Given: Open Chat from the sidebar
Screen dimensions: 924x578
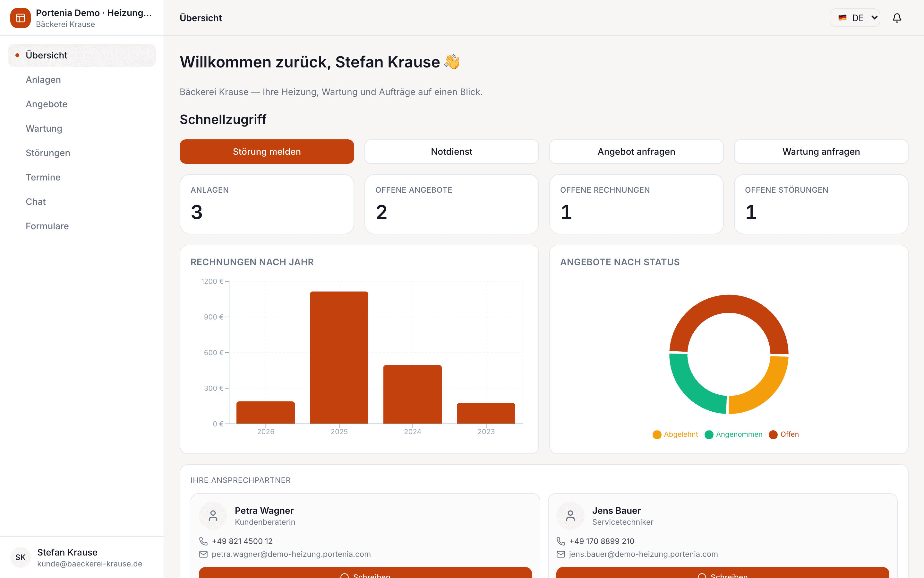Looking at the screenshot, I should [x=82, y=202].
